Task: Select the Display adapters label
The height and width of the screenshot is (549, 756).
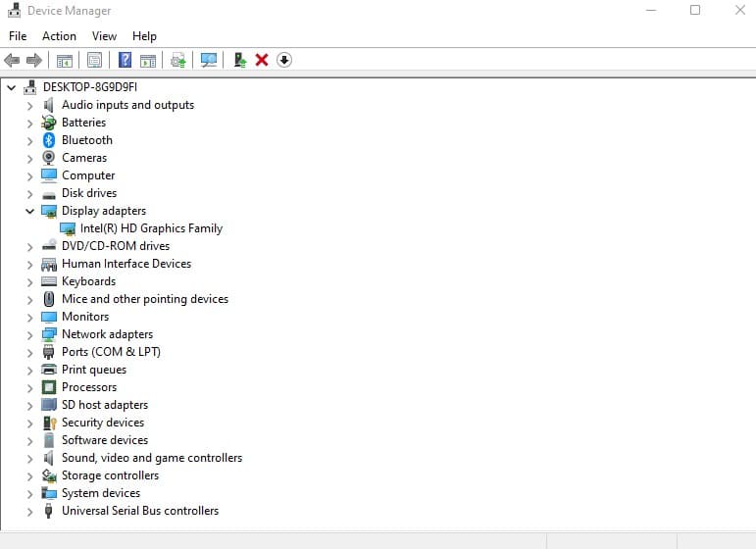Action: 104,211
